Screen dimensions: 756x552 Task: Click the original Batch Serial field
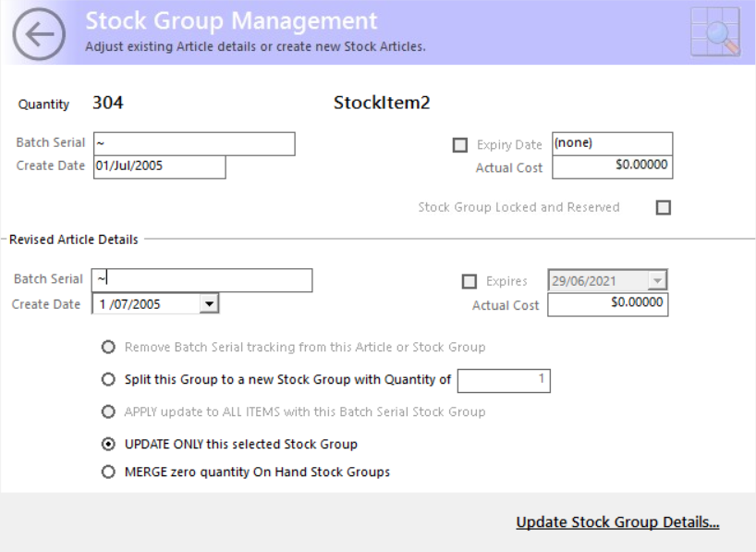(x=194, y=144)
